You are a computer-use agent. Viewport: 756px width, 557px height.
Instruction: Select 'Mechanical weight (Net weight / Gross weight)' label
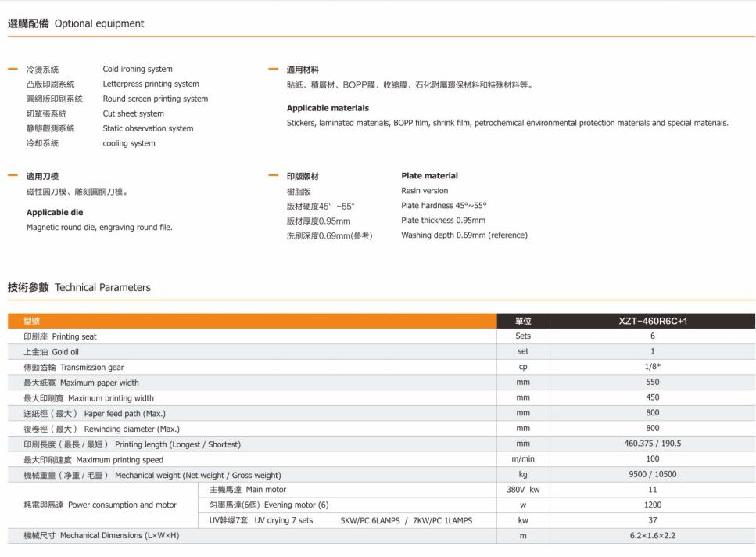198,476
